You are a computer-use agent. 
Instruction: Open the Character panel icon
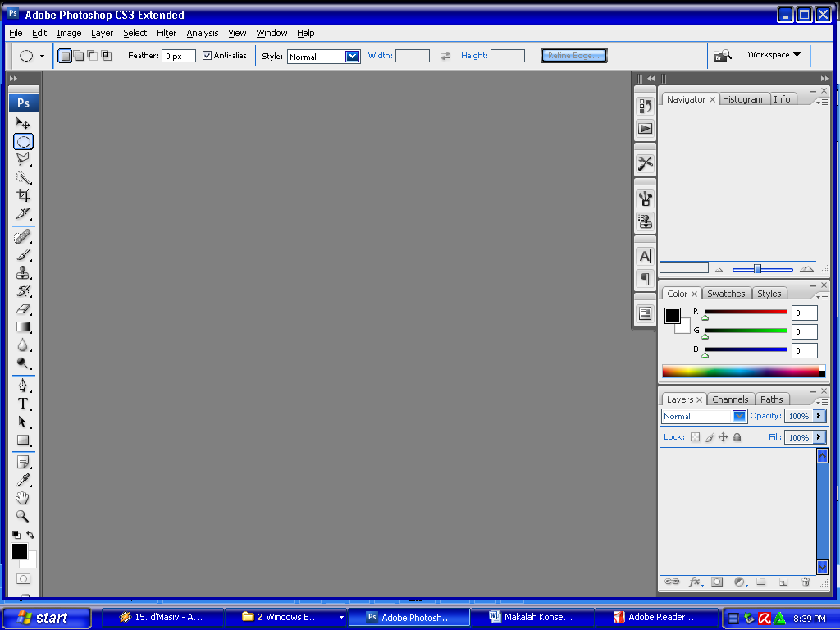pyautogui.click(x=645, y=256)
